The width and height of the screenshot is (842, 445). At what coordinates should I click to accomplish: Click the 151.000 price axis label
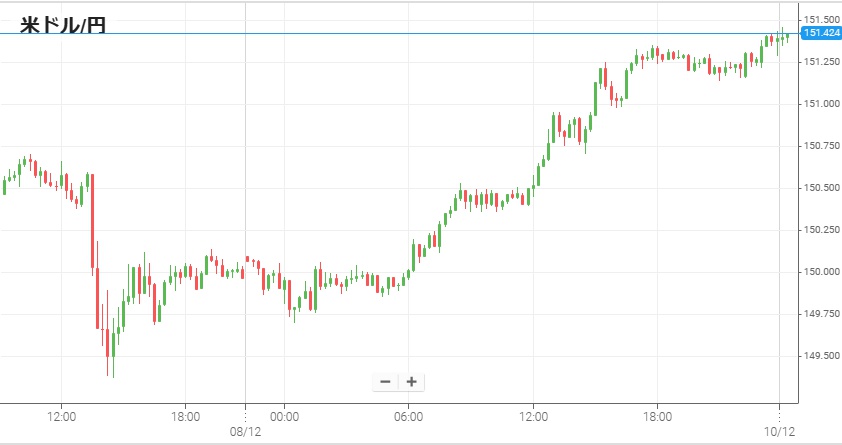(x=821, y=104)
